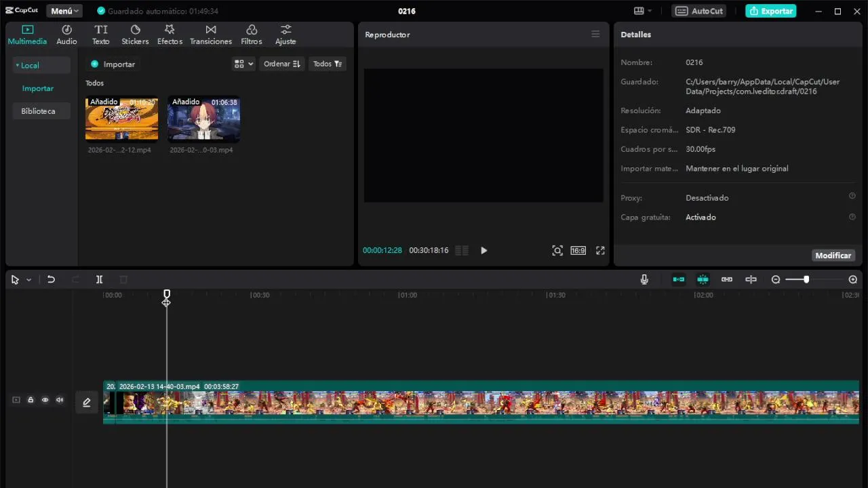
Task: Click the Detalles panel title
Action: (x=635, y=35)
